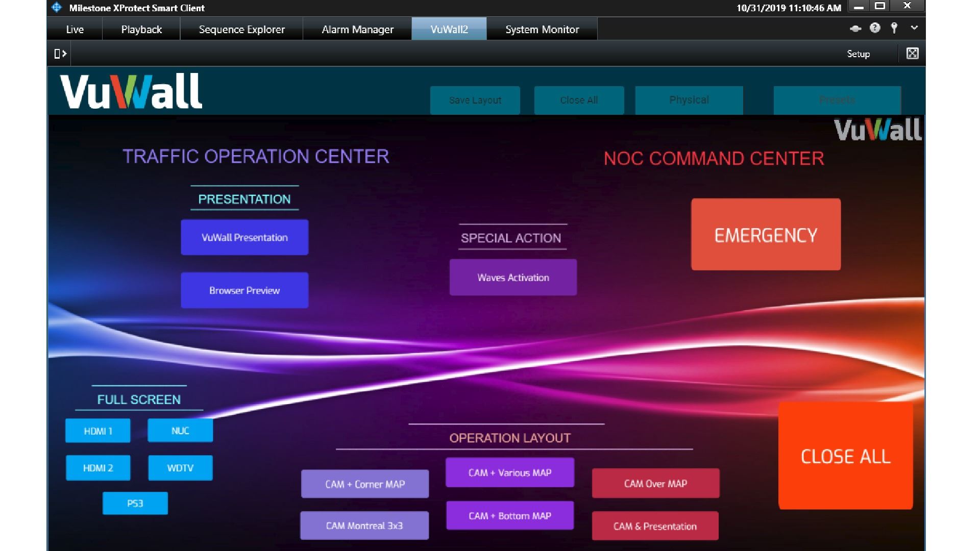Image resolution: width=980 pixels, height=551 pixels.
Task: Show PS3 full screen
Action: point(135,504)
